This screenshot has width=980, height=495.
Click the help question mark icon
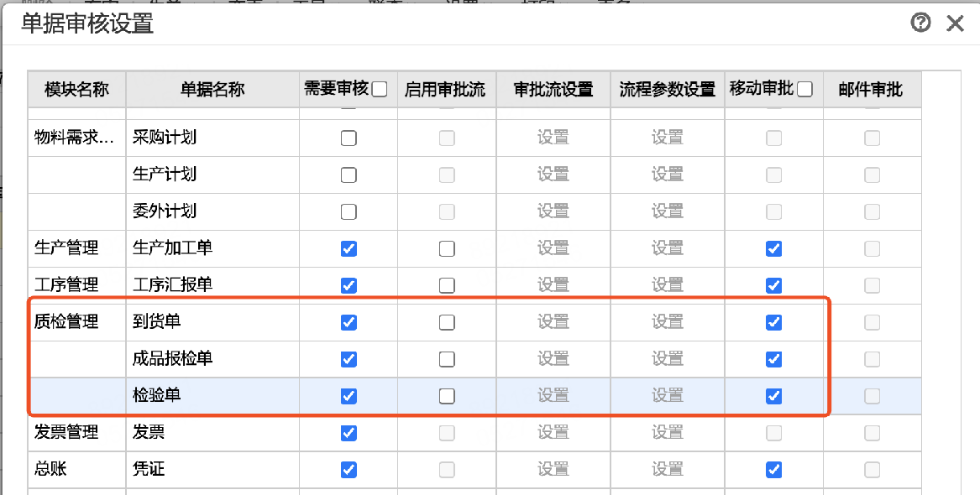920,23
